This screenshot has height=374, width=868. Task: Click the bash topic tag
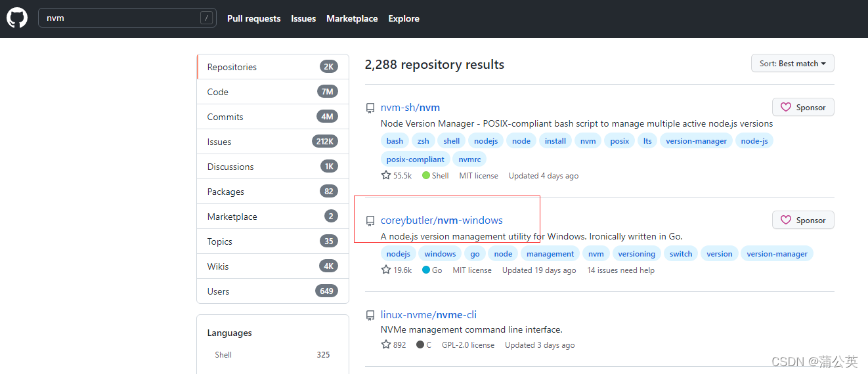point(395,141)
